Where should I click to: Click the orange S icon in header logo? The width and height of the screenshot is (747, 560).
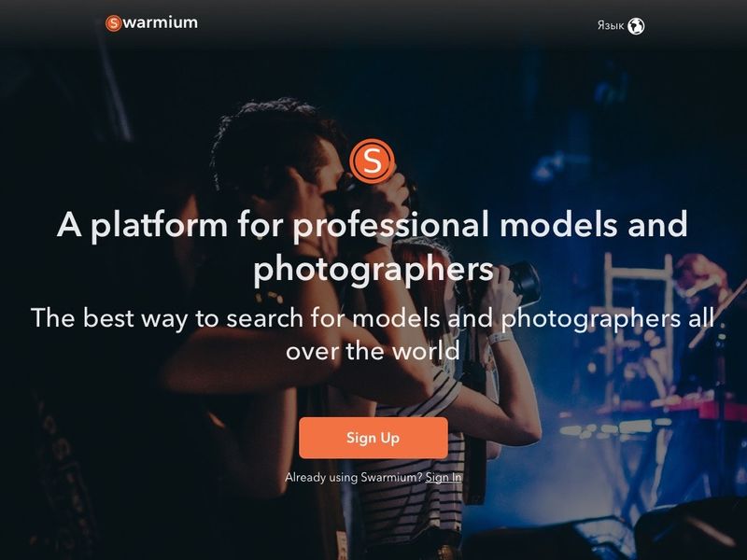(x=113, y=22)
